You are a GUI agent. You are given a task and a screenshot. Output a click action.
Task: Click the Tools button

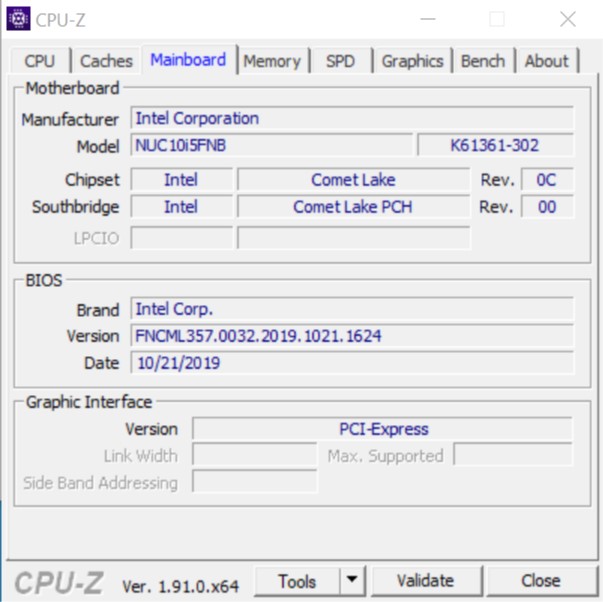pos(297,581)
